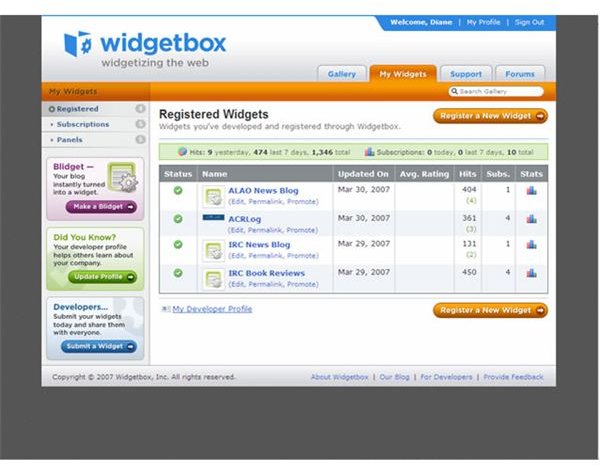The height and width of the screenshot is (465, 600).
Task: Click the Stats column header
Action: pyautogui.click(x=532, y=174)
